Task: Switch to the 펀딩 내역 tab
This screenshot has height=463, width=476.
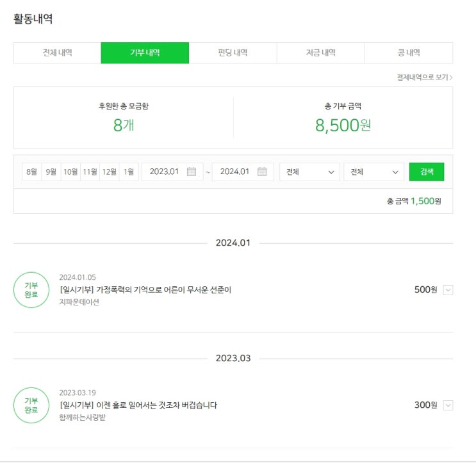Action: [233, 53]
